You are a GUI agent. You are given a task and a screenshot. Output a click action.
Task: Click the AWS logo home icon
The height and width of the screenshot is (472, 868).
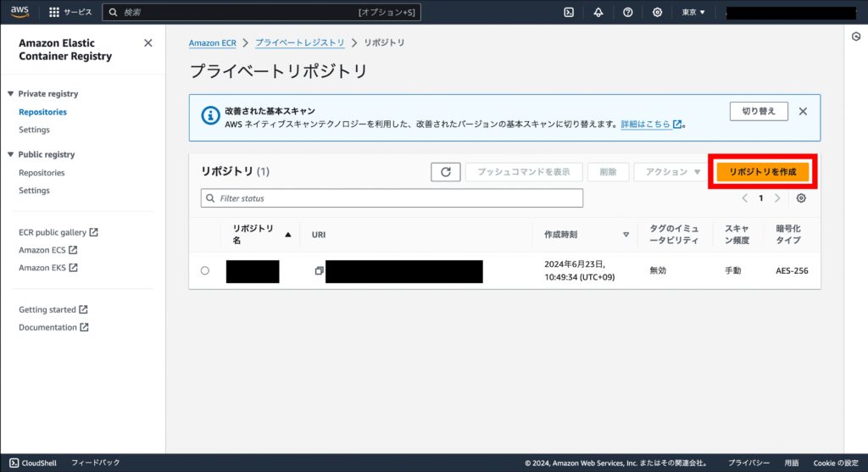point(19,12)
